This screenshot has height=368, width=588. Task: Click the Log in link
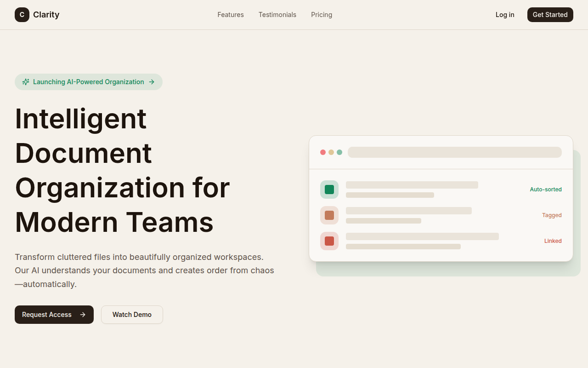coord(505,14)
